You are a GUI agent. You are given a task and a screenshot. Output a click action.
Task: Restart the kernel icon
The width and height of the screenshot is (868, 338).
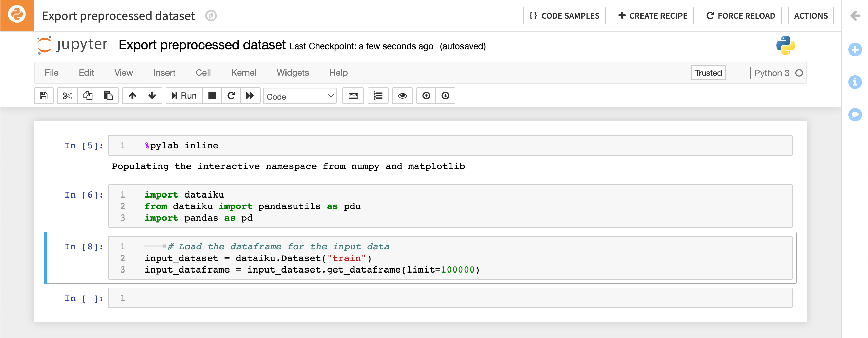pos(231,96)
